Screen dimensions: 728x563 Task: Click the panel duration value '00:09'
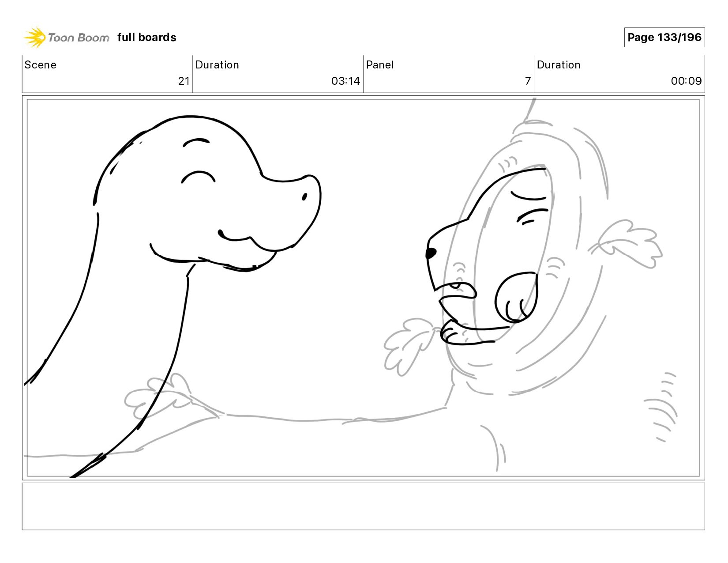pos(686,81)
